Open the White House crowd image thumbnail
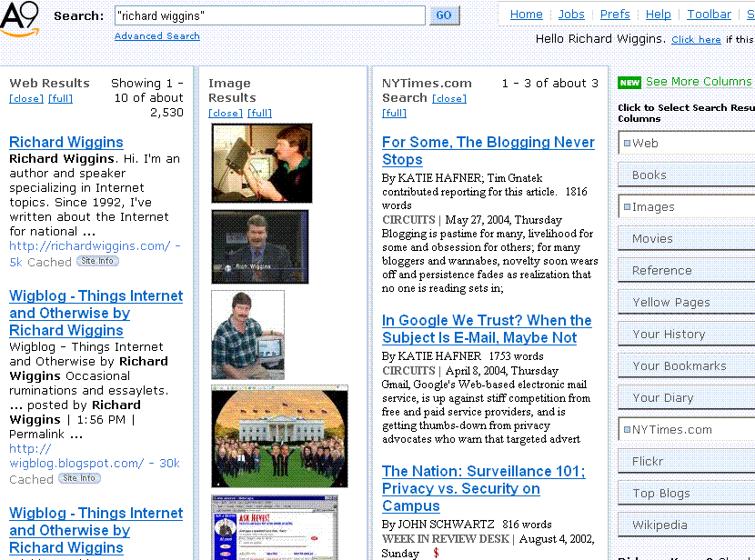Screen dimensions: 755x560 point(280,436)
